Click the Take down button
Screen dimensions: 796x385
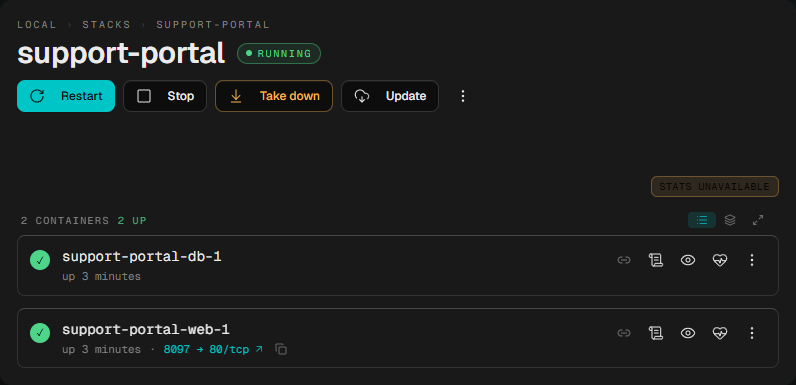tap(274, 96)
